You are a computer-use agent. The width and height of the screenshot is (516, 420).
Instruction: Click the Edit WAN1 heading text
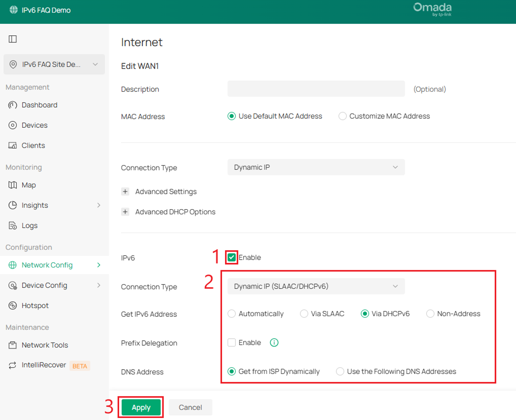point(140,66)
